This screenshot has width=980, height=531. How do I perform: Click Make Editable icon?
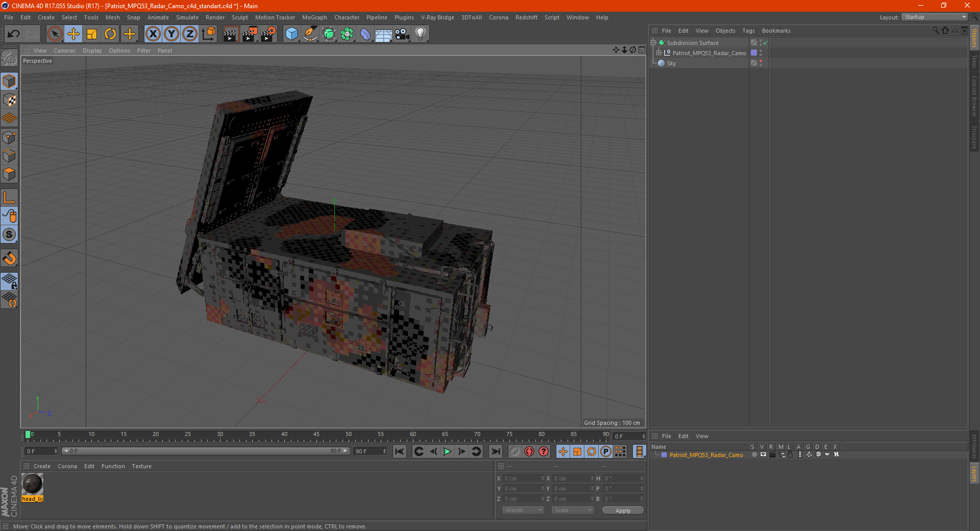point(9,58)
